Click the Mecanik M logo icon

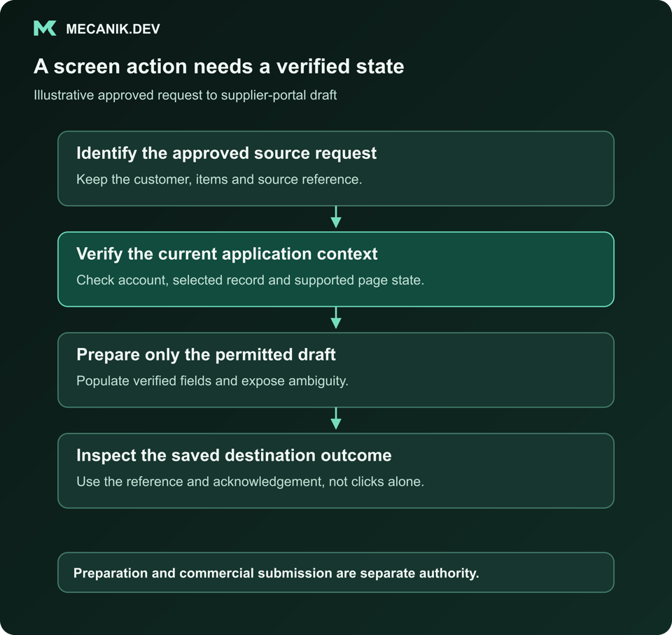pyautogui.click(x=45, y=28)
